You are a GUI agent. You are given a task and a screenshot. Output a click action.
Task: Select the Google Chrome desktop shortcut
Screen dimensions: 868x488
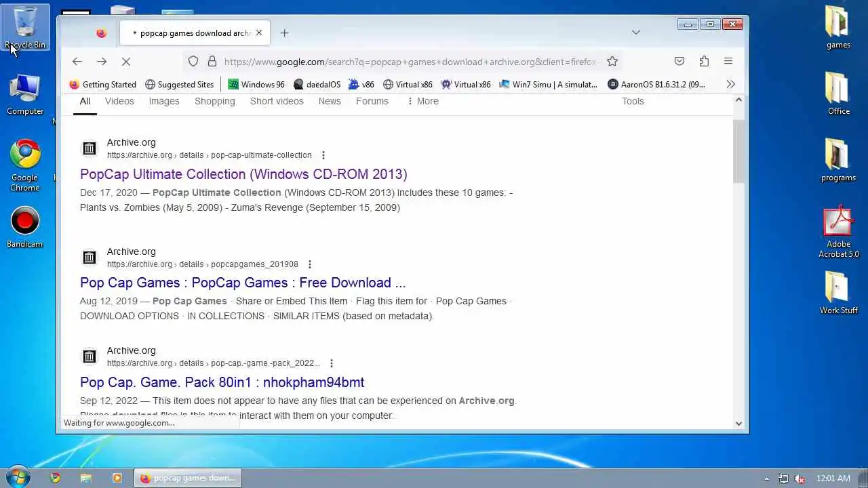tap(25, 166)
